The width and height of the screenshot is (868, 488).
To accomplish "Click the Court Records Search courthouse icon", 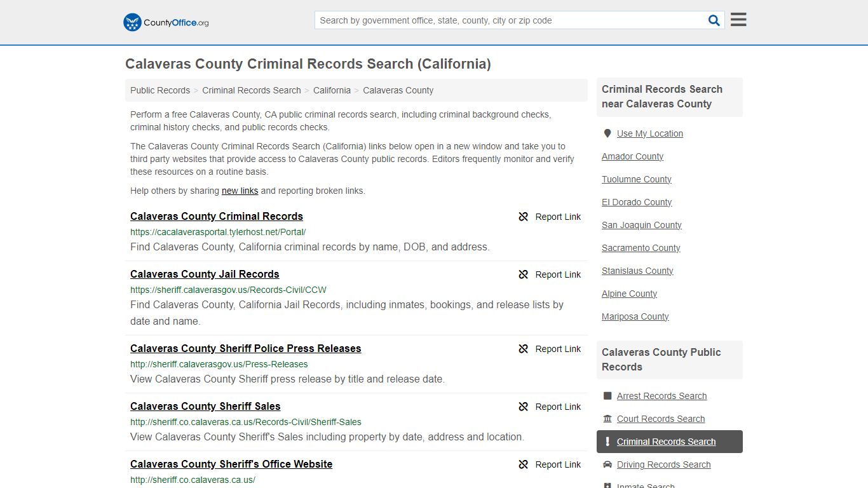I will (x=607, y=419).
